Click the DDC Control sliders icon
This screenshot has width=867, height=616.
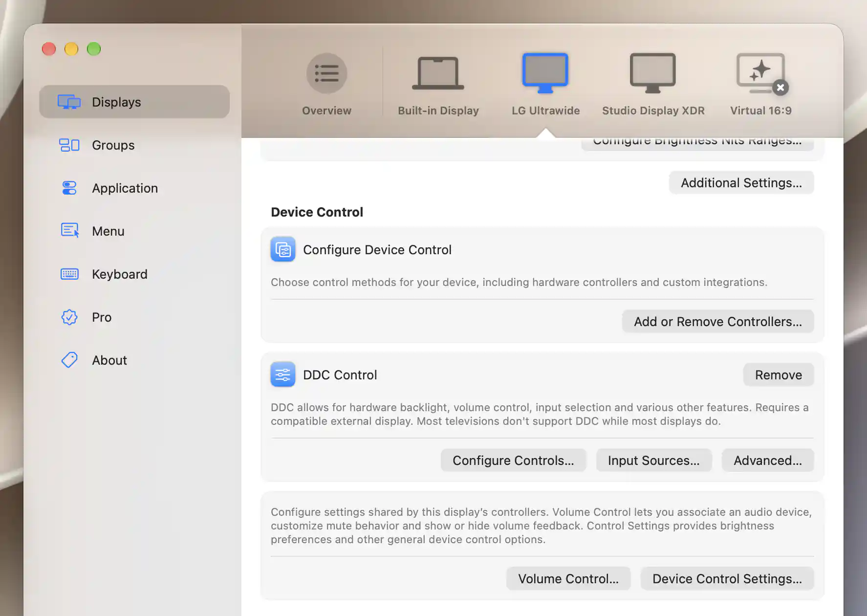tap(283, 374)
